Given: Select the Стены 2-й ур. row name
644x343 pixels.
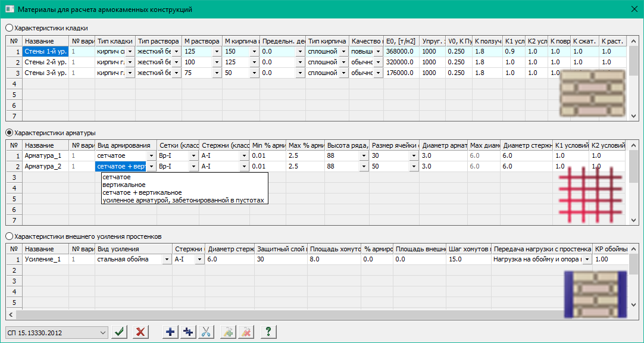Looking at the screenshot, I should pyautogui.click(x=45, y=62).
